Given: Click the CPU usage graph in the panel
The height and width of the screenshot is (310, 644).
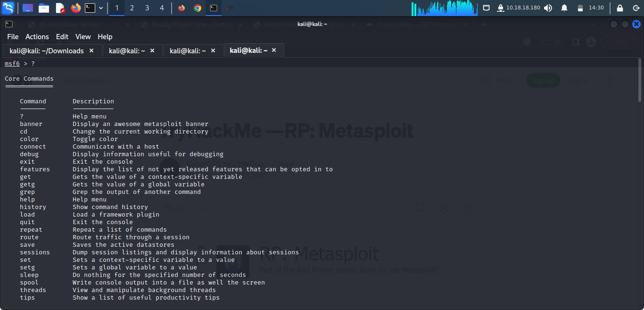Looking at the screenshot, I should click(x=445, y=8).
